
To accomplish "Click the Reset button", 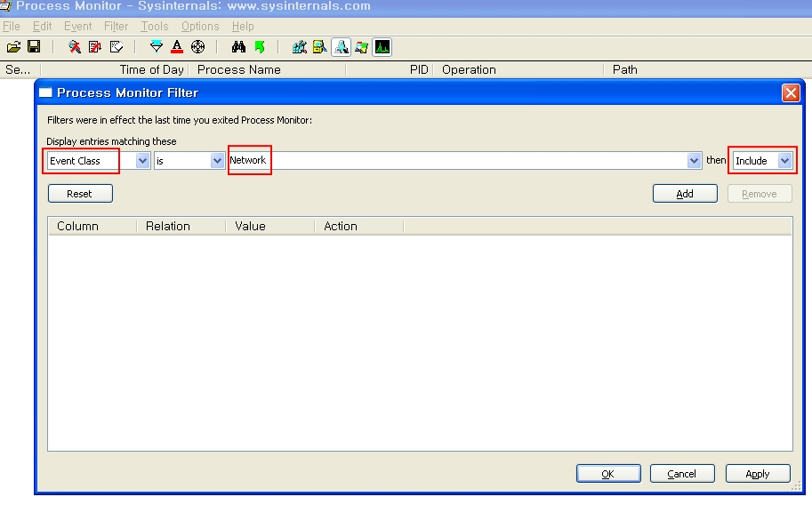I will tap(80, 194).
